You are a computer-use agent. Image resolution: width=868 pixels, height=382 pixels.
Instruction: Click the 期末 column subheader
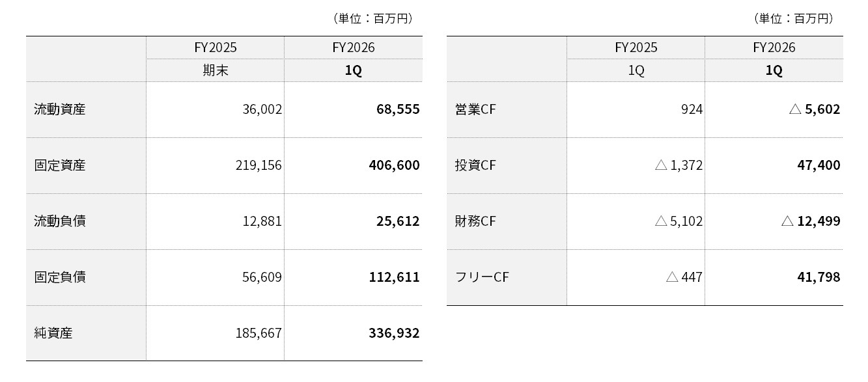[216, 70]
